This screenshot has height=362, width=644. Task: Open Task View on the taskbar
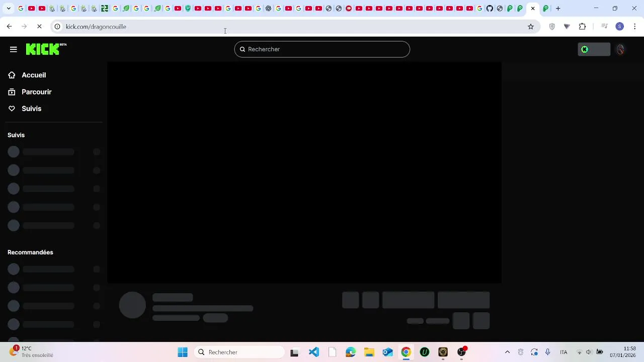[x=294, y=352]
